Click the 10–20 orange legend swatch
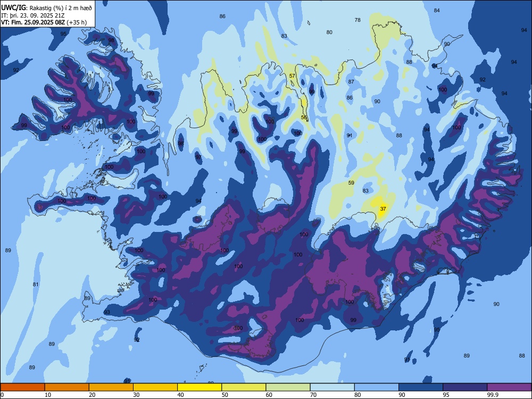This screenshot has width=532, height=399. (x=67, y=387)
